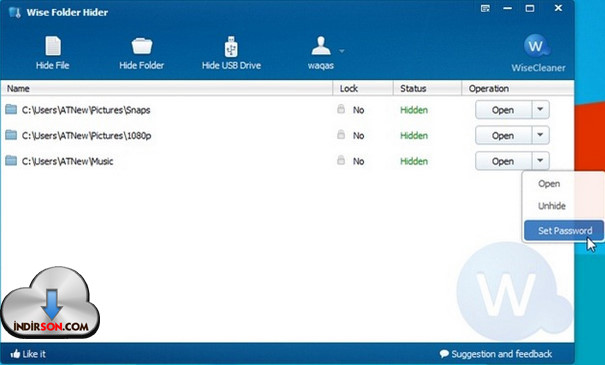Click the Snaps folder icon
The height and width of the screenshot is (365, 605).
pyautogui.click(x=11, y=110)
